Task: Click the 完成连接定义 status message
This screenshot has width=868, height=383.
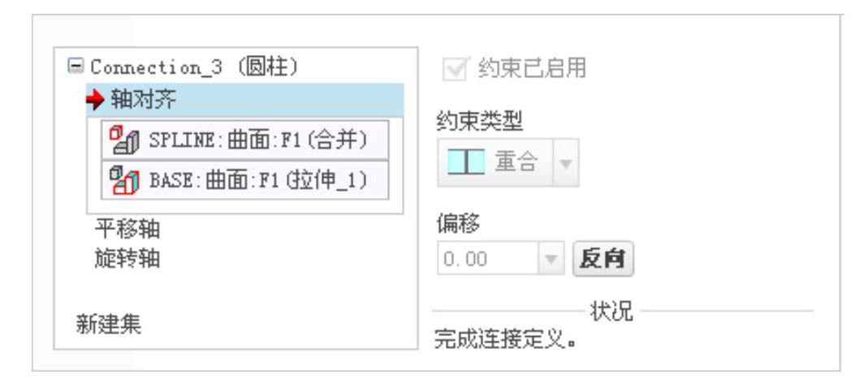Action: point(505,339)
